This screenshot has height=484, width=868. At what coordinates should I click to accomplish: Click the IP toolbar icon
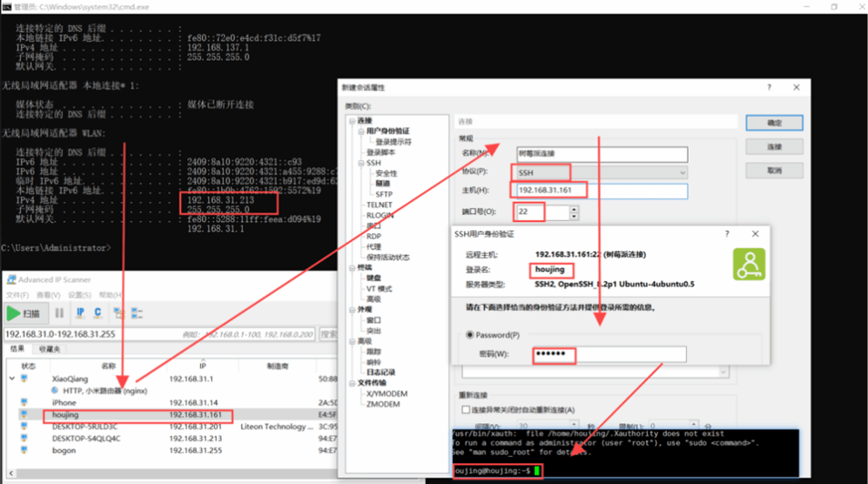(x=80, y=313)
